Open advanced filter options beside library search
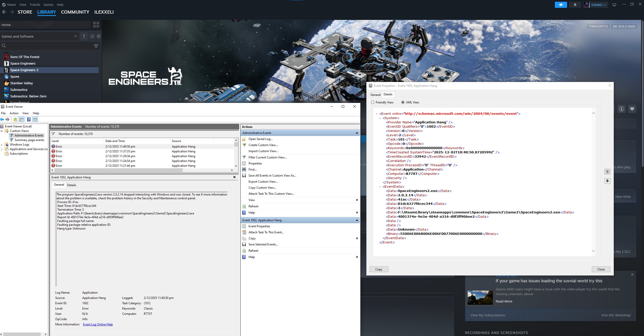The image size is (644, 336). 96,46
